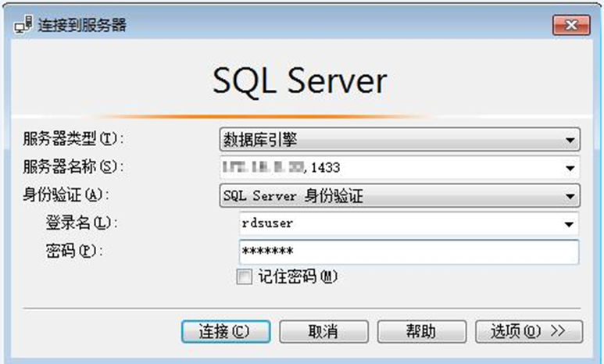This screenshot has width=604, height=364.
Task: Open help with the 帮助 button
Action: pos(421,331)
